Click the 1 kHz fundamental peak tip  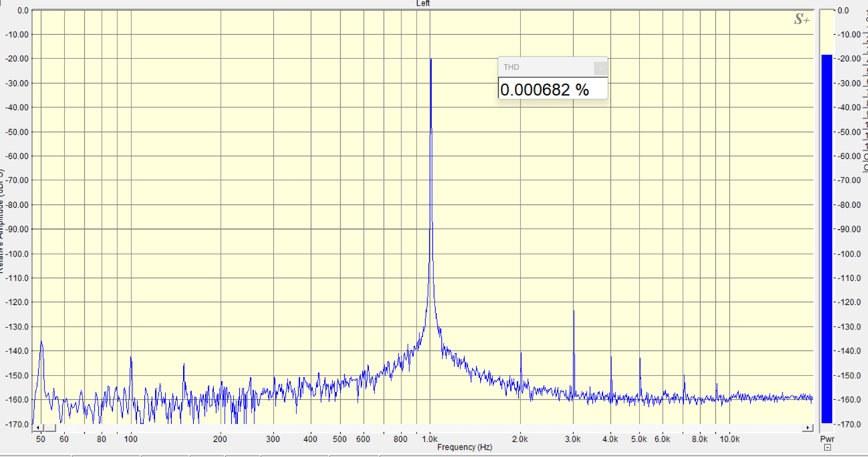coord(431,60)
